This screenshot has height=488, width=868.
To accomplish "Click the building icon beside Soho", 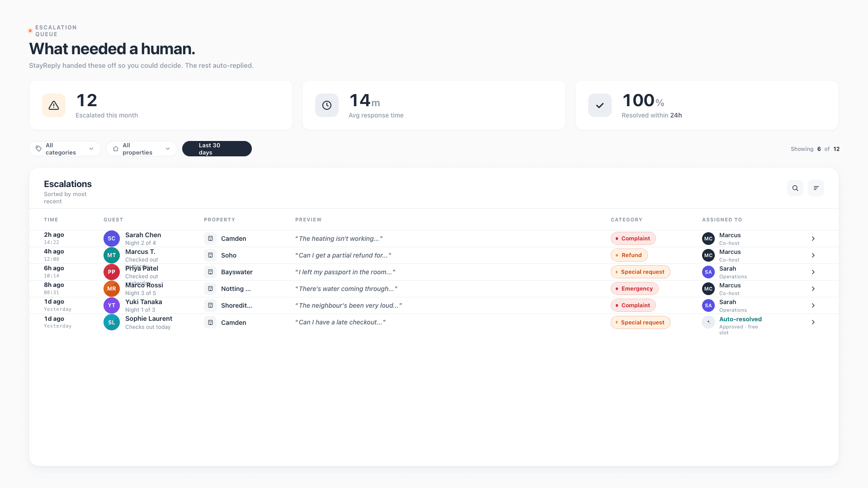I will (x=210, y=255).
